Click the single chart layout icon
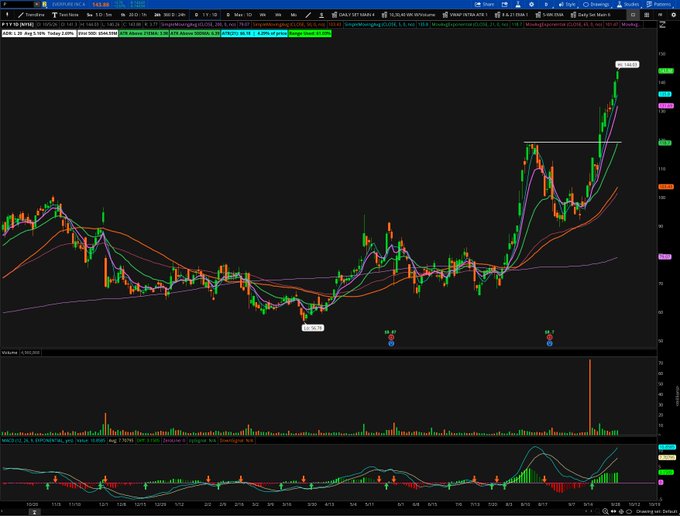The image size is (680, 516). tap(633, 15)
